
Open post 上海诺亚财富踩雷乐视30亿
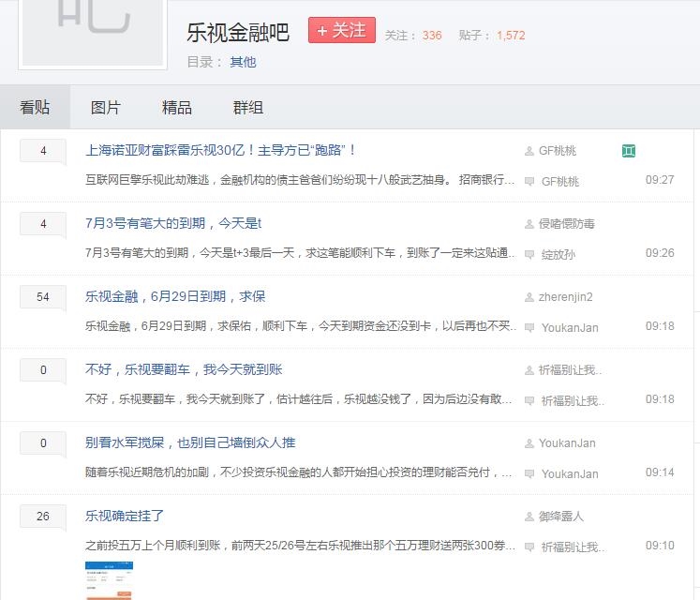tap(221, 150)
